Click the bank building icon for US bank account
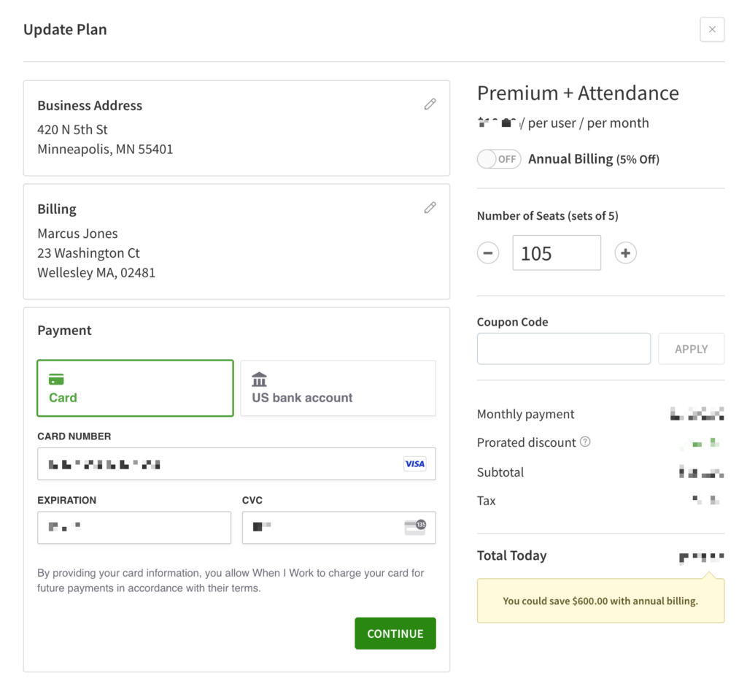 pyautogui.click(x=259, y=379)
